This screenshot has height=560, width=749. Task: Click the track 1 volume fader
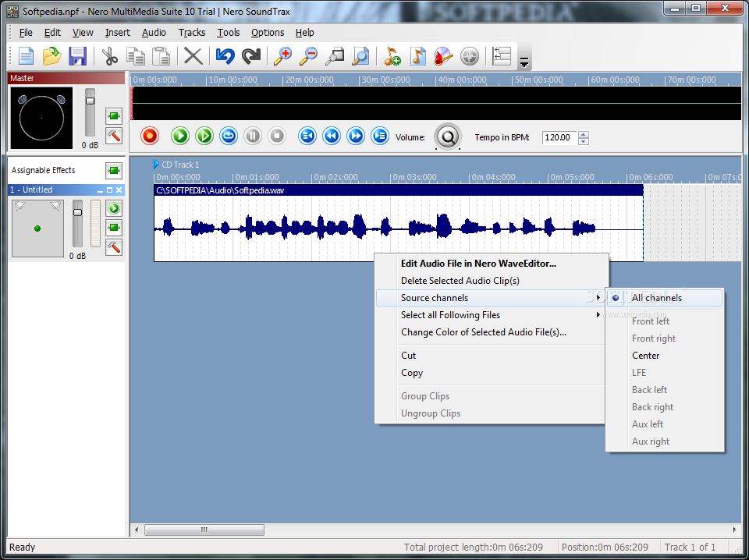77,212
